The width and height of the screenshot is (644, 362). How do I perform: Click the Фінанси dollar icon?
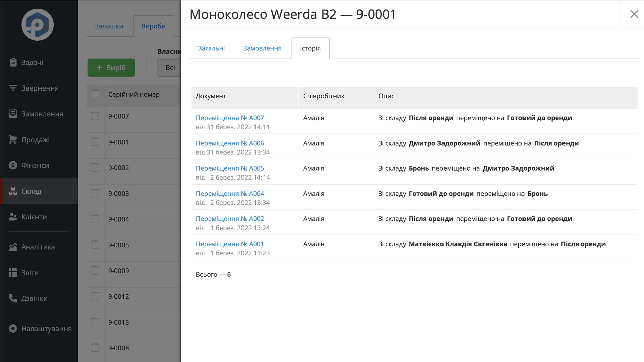coord(13,165)
